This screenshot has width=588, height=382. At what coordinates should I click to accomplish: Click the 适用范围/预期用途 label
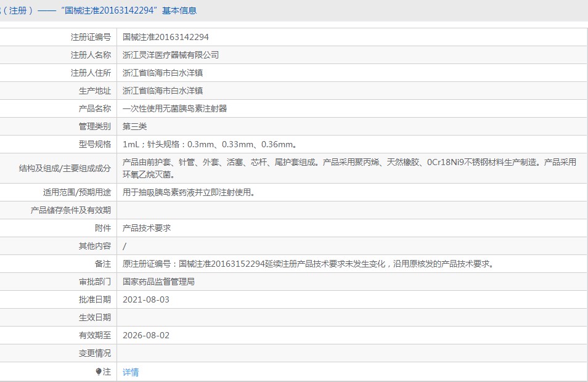click(x=77, y=192)
